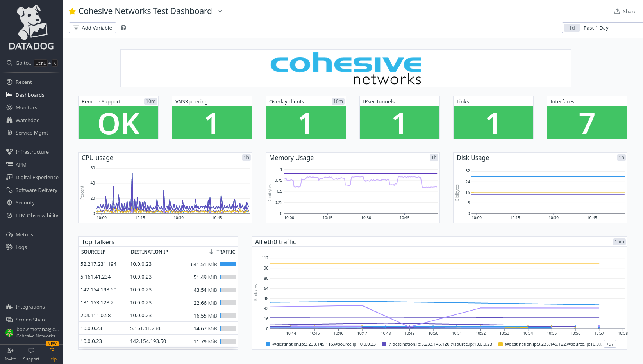This screenshot has height=364, width=643.
Task: Toggle purple legend swatch for destination 3.233.145.120
Action: click(x=384, y=344)
